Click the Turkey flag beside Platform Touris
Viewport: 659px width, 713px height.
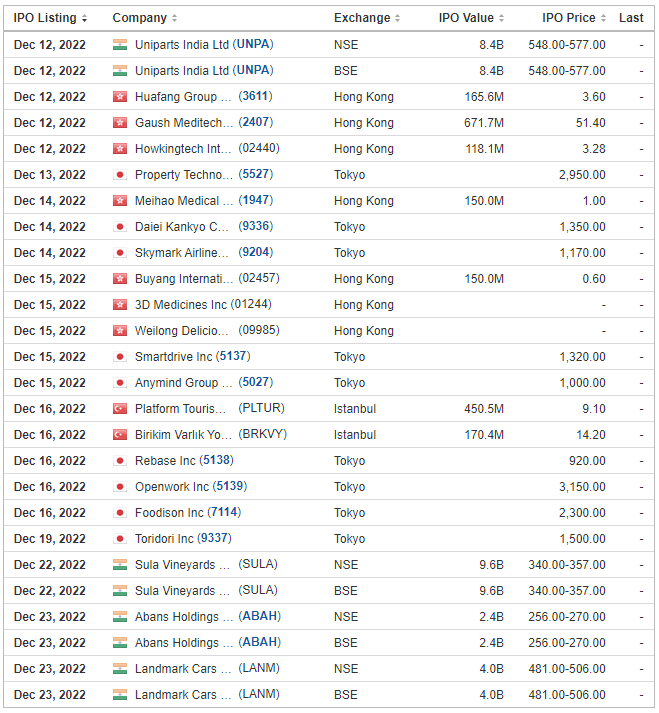point(120,409)
